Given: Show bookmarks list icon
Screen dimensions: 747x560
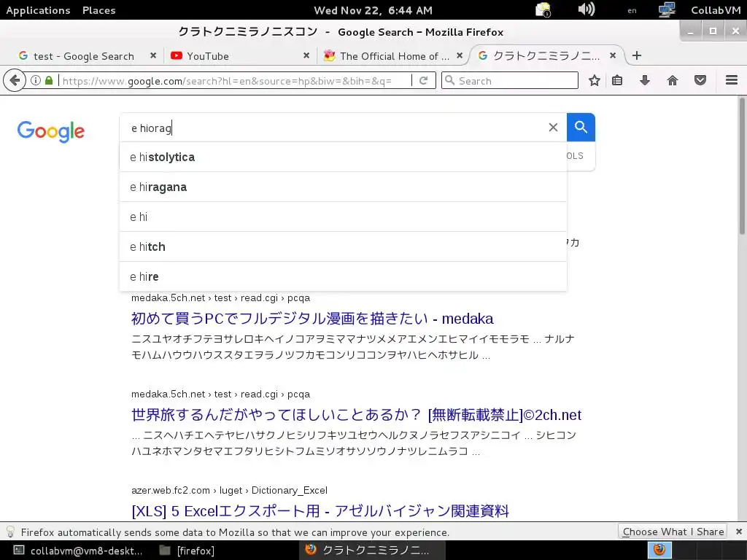Looking at the screenshot, I should [x=617, y=80].
